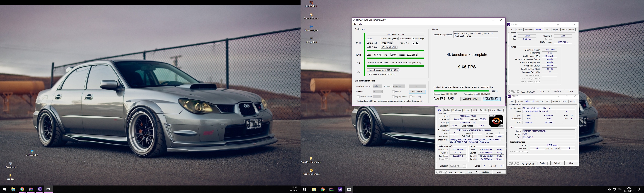Open the Priority Realtime dropdown
This screenshot has width=644, height=193.
pos(399,86)
